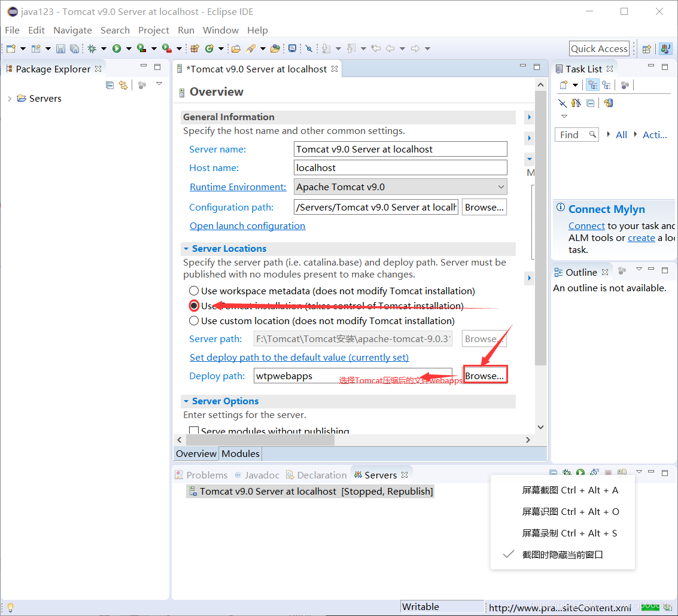This screenshot has width=678, height=616.
Task: Start debugging with the green bug icon
Action: coord(92,48)
